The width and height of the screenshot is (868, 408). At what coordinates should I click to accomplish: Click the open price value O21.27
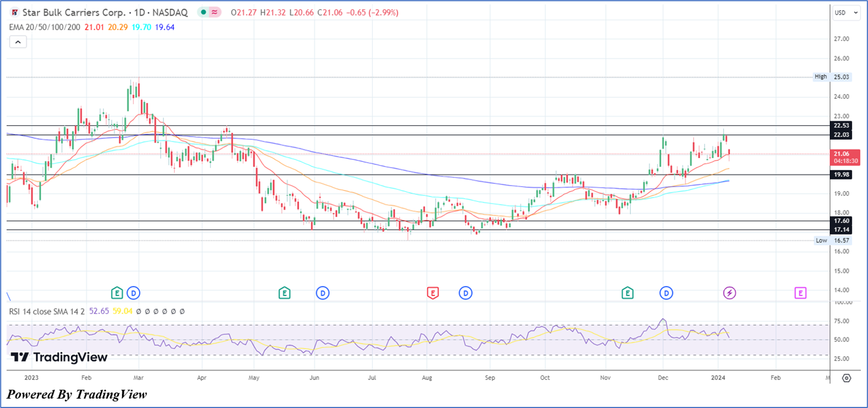pos(244,12)
